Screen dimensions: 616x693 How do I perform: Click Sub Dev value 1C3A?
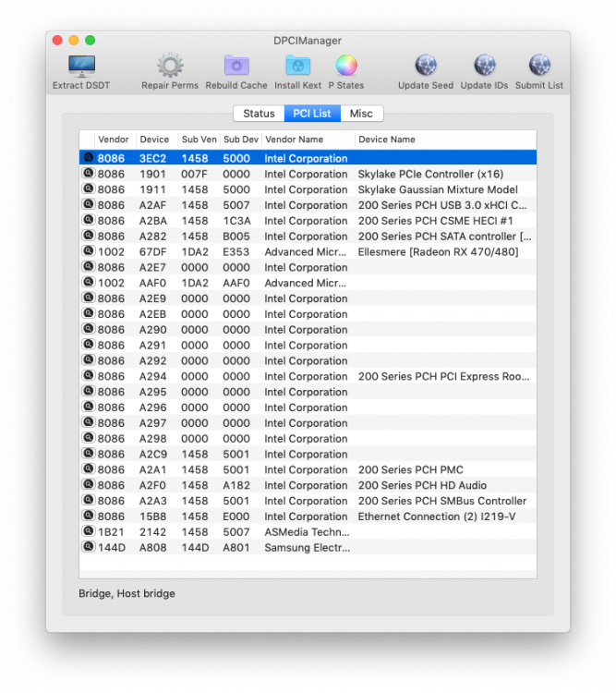(236, 221)
